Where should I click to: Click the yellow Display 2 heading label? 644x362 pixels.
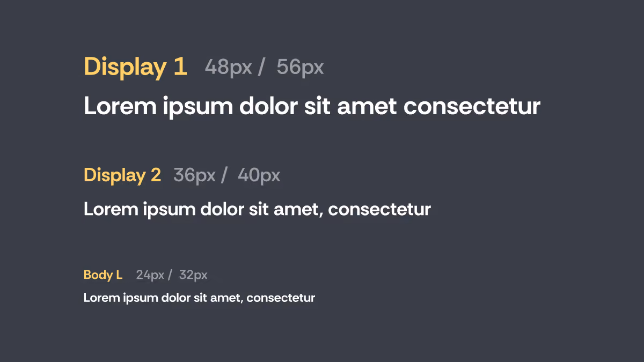point(122,175)
